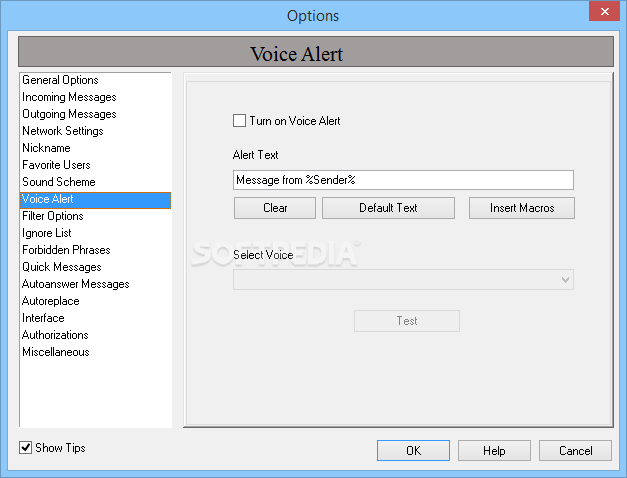
Task: Select Outgoing Messages category
Action: (95, 114)
